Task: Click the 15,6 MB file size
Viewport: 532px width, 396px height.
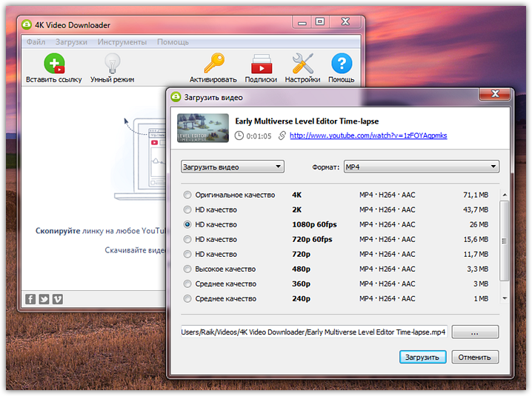Action: click(476, 239)
